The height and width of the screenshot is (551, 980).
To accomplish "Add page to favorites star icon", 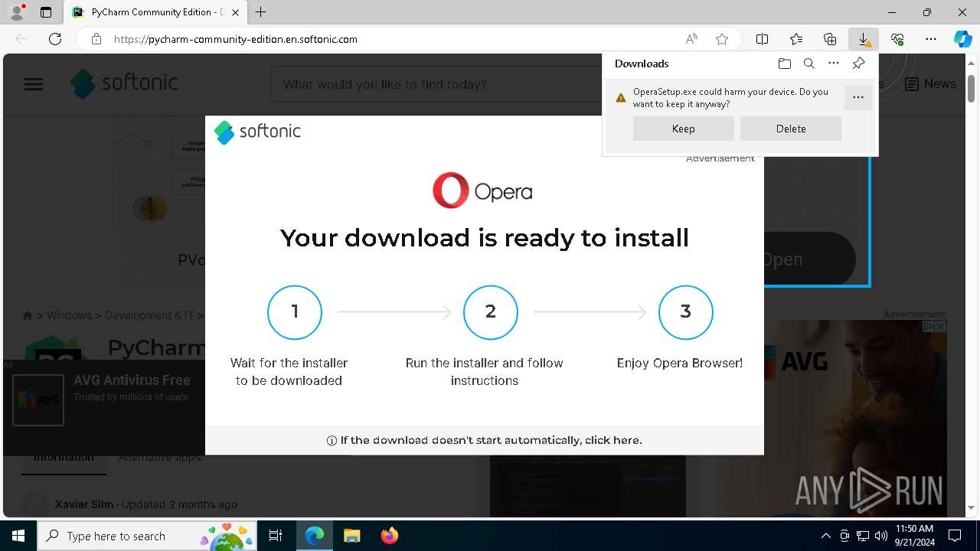I will [721, 39].
